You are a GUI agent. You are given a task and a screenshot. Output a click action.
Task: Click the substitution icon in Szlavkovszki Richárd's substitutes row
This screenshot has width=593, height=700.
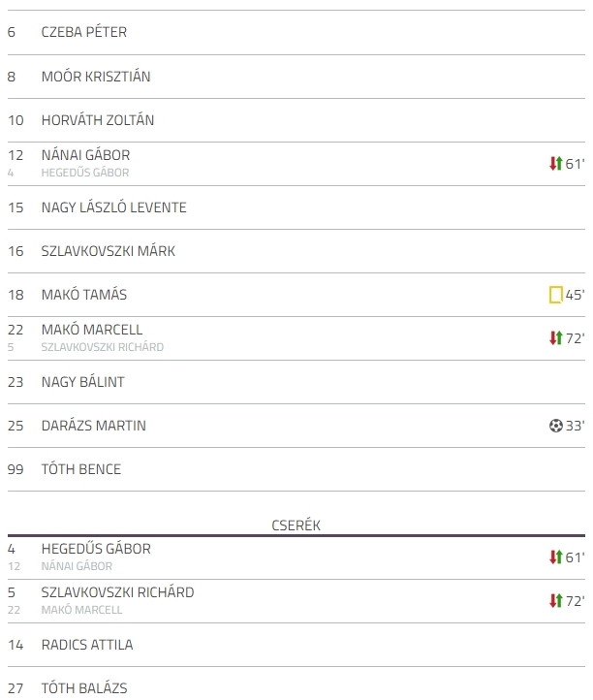tap(556, 600)
